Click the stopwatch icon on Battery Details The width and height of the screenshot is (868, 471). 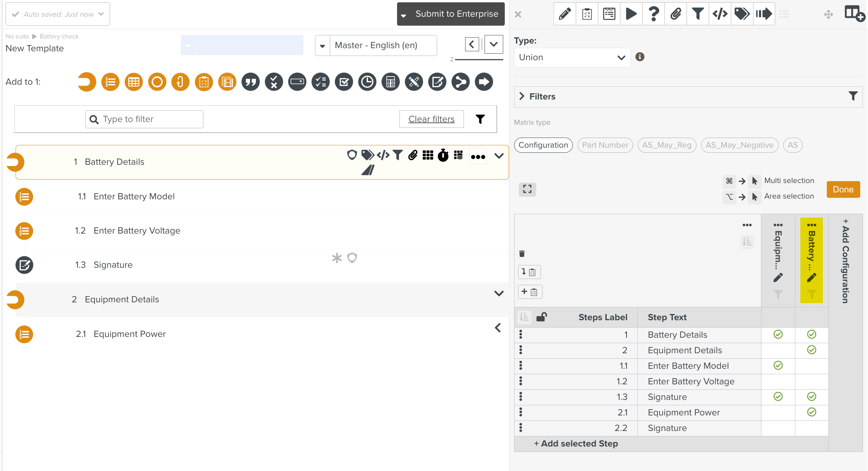pos(443,155)
